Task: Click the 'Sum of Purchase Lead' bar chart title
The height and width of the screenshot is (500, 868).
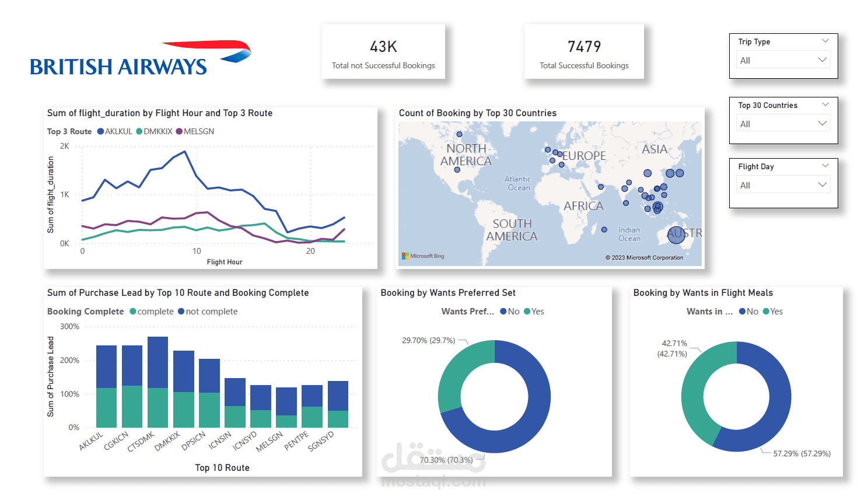Action: (178, 293)
